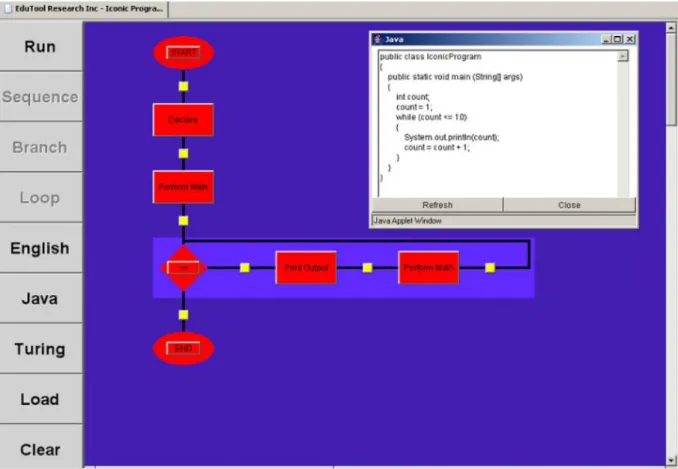Viewport: 678px width, 469px height.
Task: Click yellow insertion point just above the loop
Action: [183, 221]
